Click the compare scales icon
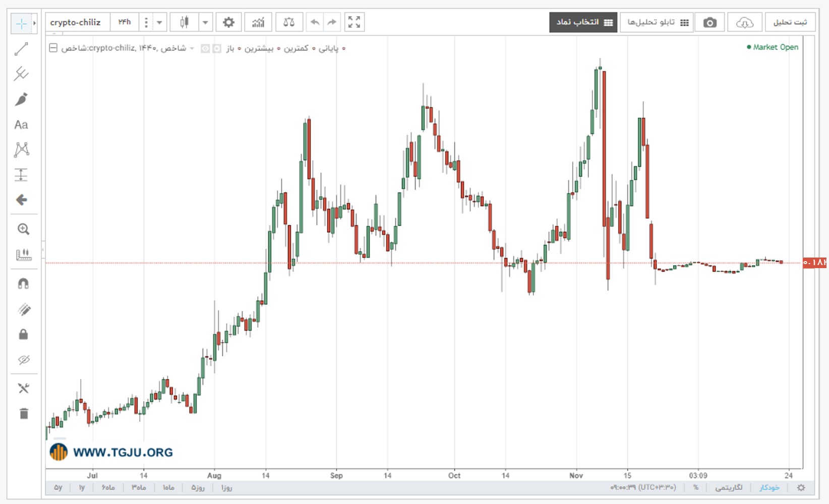This screenshot has height=504, width=829. 289,22
